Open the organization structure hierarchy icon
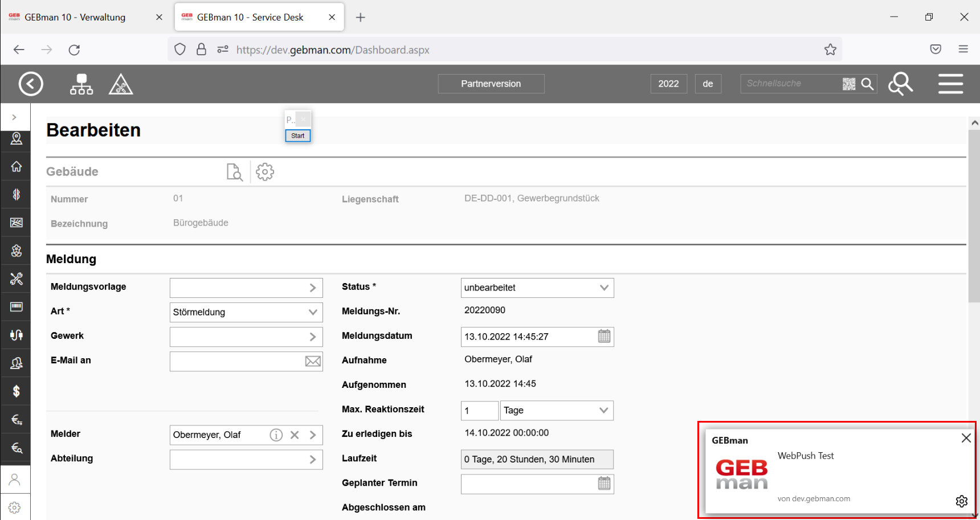Image resolution: width=980 pixels, height=520 pixels. click(x=81, y=84)
